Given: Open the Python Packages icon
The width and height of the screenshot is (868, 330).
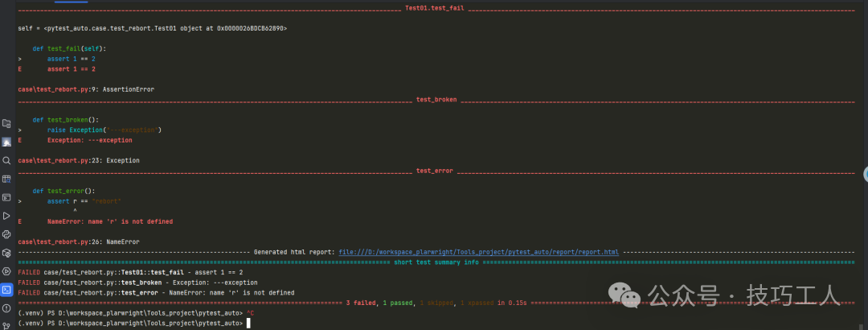Looking at the screenshot, I should (x=6, y=253).
